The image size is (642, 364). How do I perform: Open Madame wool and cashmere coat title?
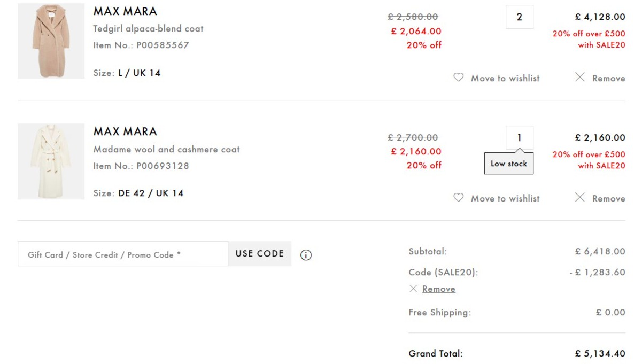166,150
